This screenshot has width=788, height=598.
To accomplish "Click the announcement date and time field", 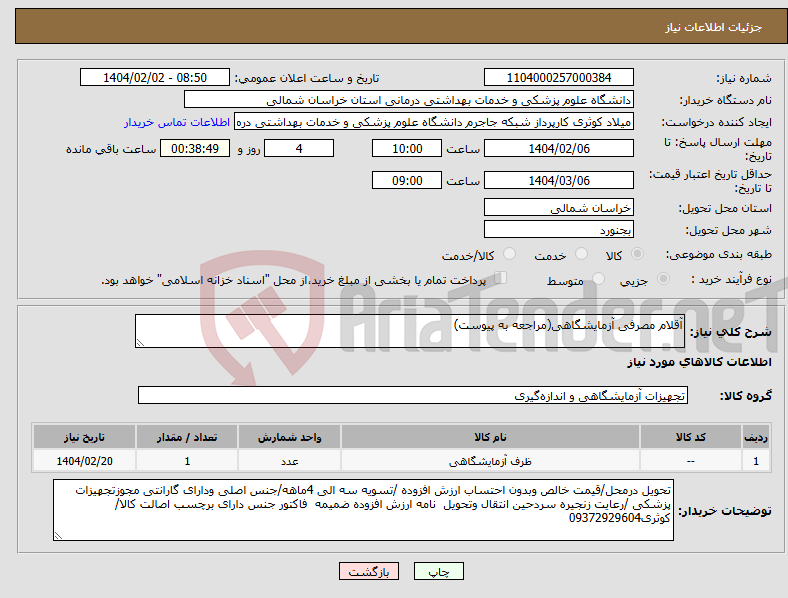I will [155, 78].
